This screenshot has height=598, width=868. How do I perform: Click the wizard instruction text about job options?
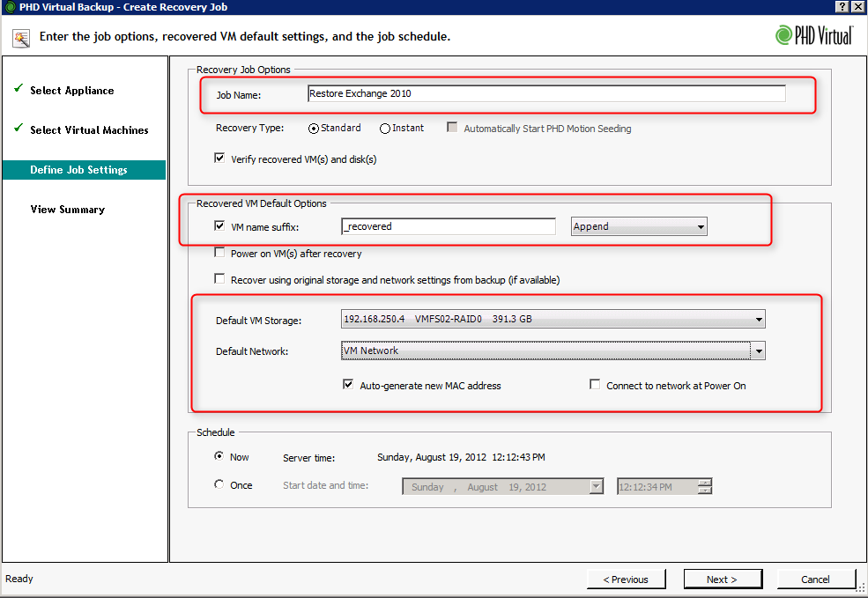[245, 36]
